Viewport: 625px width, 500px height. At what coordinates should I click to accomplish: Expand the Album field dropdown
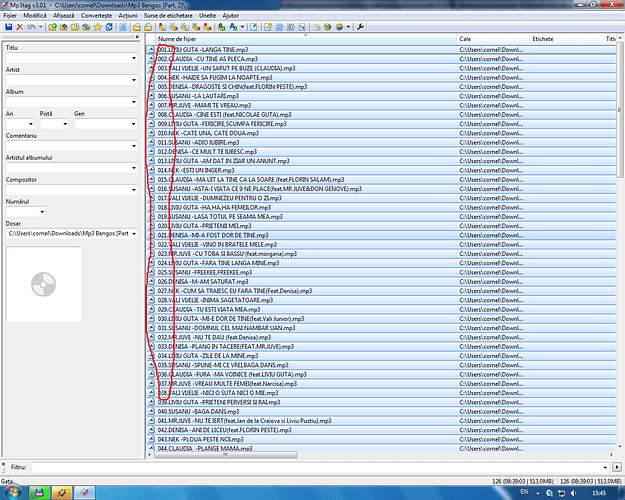pyautogui.click(x=134, y=102)
